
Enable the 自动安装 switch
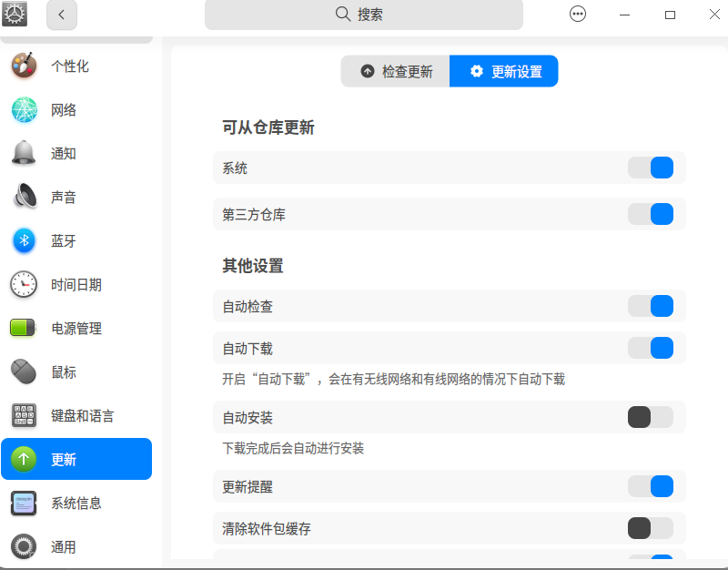pyautogui.click(x=651, y=417)
